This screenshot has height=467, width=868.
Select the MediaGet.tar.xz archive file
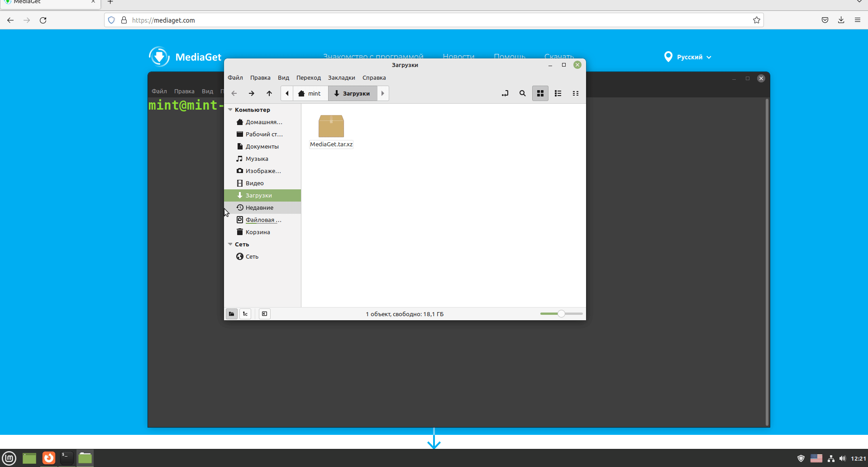point(331,131)
